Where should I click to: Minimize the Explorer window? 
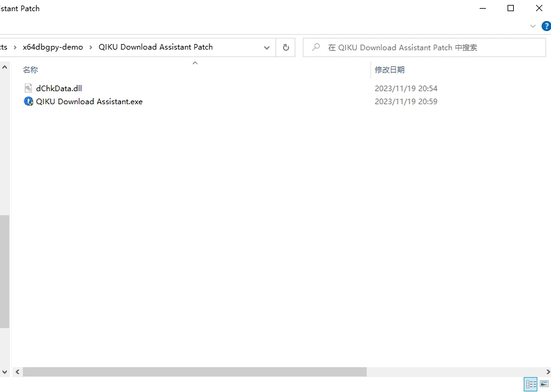(483, 8)
